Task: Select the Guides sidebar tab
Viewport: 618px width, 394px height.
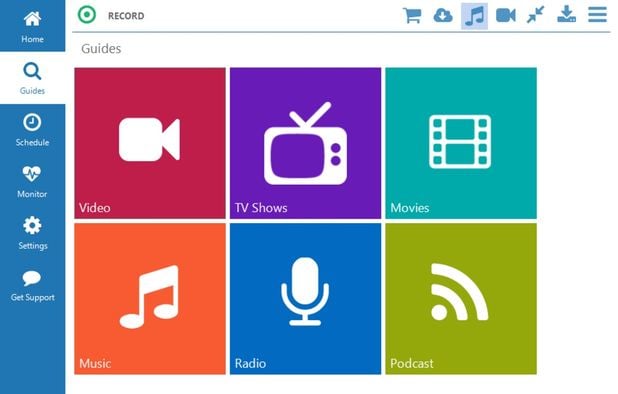Action: (32, 78)
